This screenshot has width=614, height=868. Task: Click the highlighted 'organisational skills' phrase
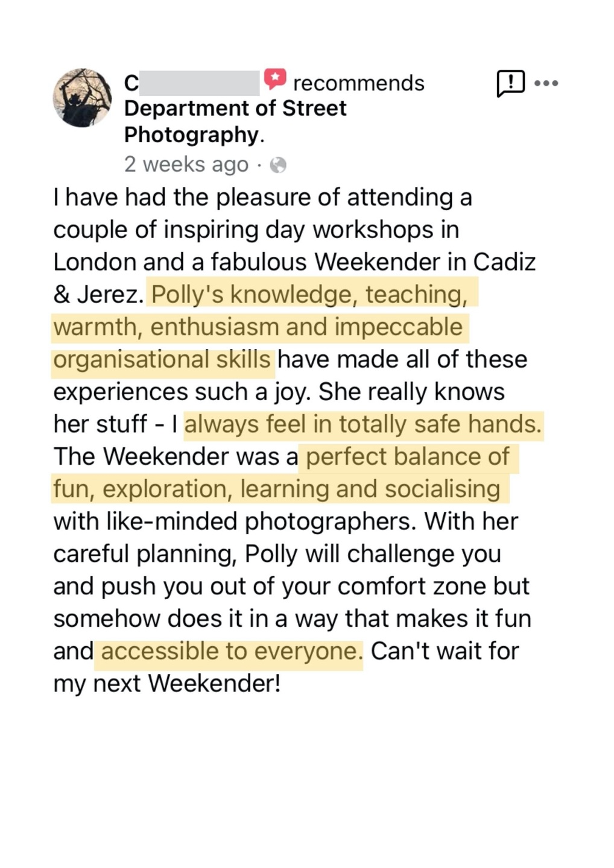click(x=162, y=359)
